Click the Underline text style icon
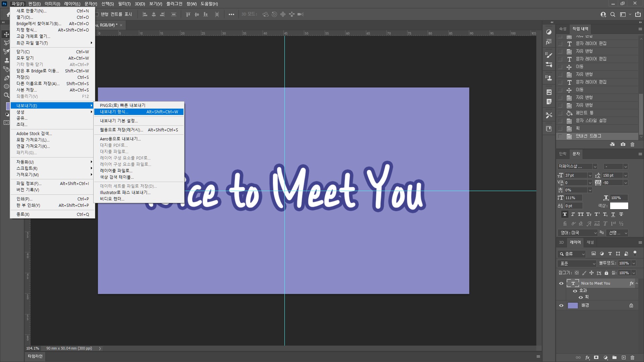 pos(613,215)
